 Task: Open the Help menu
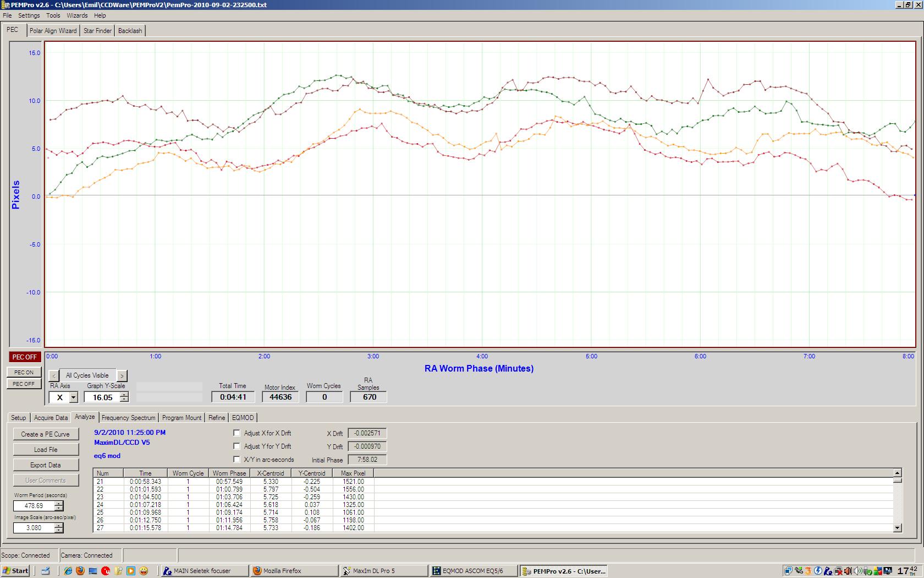pyautogui.click(x=100, y=15)
